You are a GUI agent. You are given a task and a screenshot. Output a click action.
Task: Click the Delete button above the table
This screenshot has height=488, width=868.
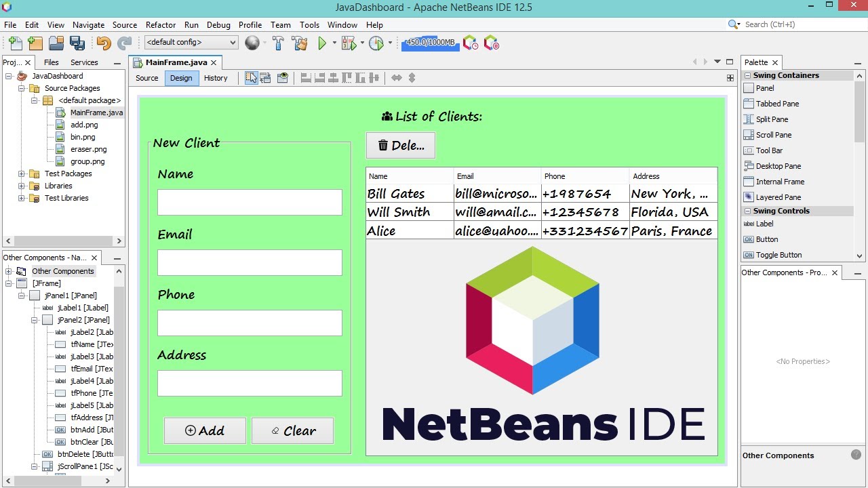pos(401,145)
